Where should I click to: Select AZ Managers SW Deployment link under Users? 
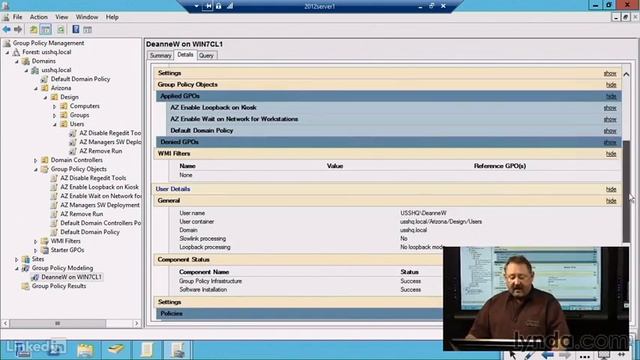point(110,142)
